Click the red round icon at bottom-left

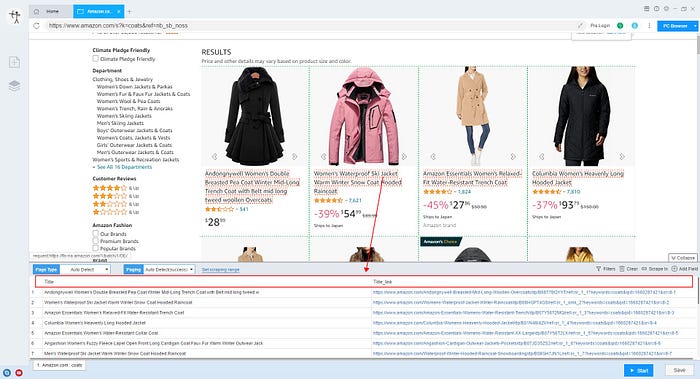click(19, 373)
